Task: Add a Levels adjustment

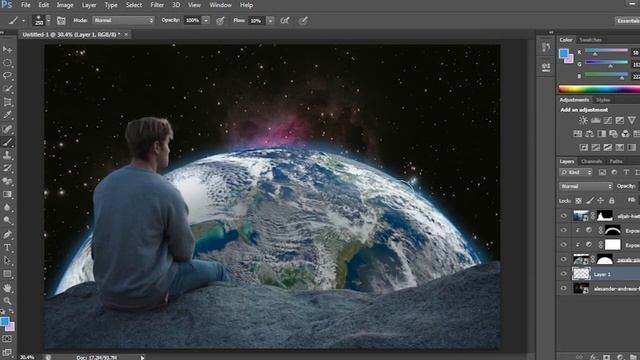Action: coord(596,120)
